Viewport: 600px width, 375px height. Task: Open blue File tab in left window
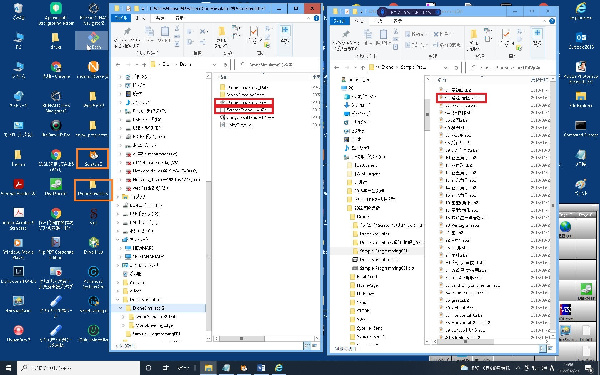[121, 18]
